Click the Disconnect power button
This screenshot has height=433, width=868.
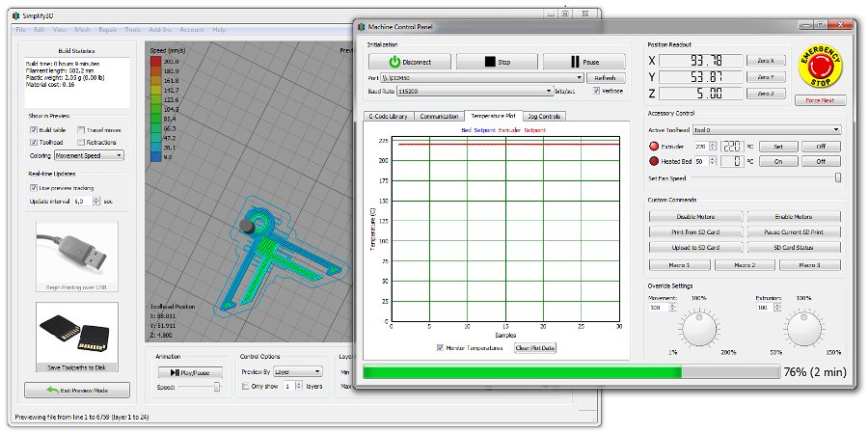(x=410, y=62)
